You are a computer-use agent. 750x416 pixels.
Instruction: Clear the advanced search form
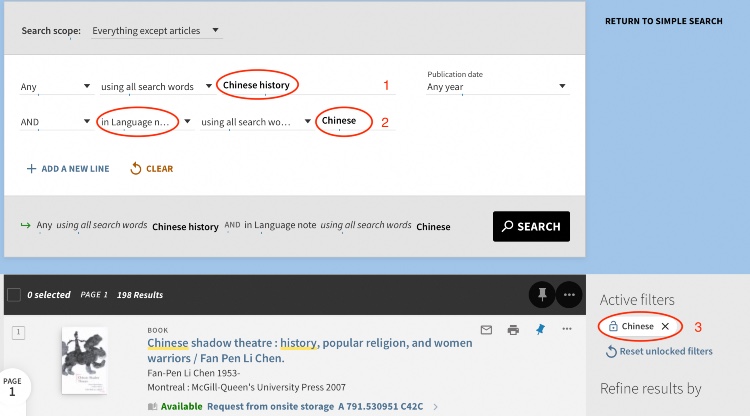pyautogui.click(x=152, y=169)
